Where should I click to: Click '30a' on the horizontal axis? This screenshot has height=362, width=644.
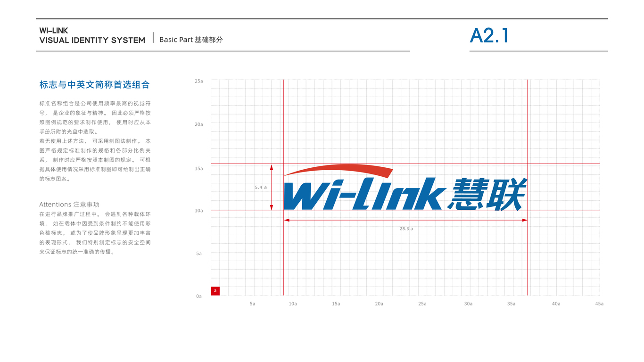(x=468, y=304)
